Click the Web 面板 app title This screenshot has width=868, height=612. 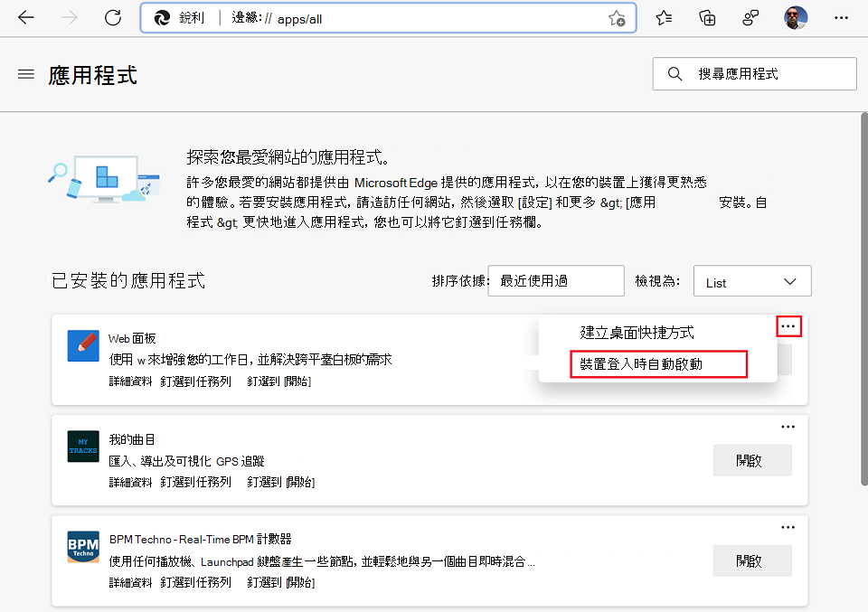click(132, 339)
